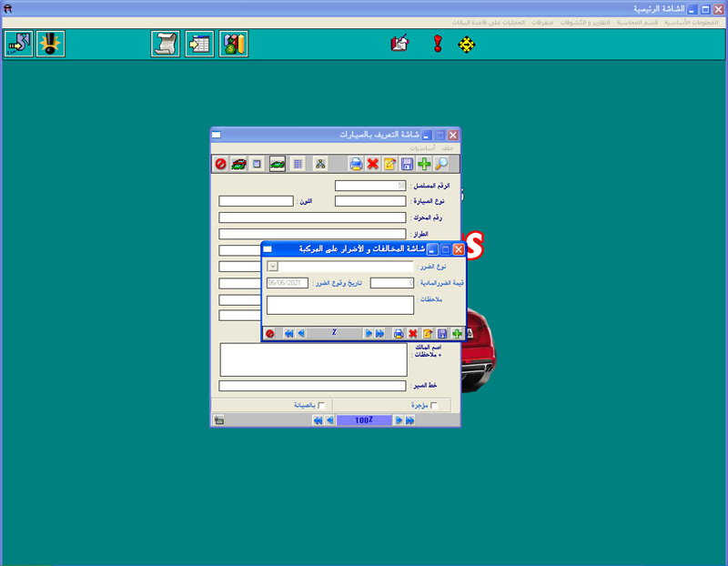Go to first record in cars window navigator
Viewport: 728px width, 566px height.
pos(317,420)
